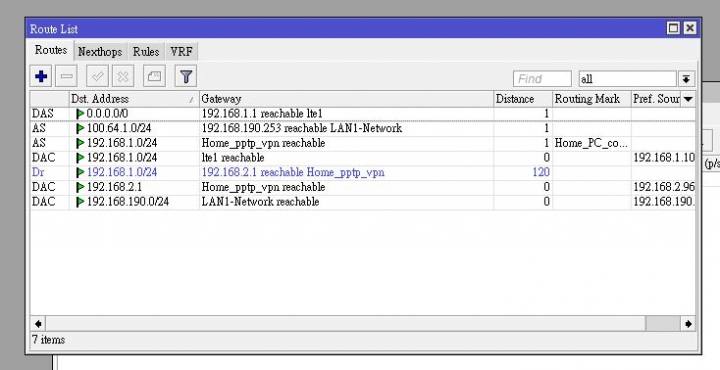Select blue Dr route 192.168.1.0/24
The image size is (720, 370).
(x=363, y=172)
